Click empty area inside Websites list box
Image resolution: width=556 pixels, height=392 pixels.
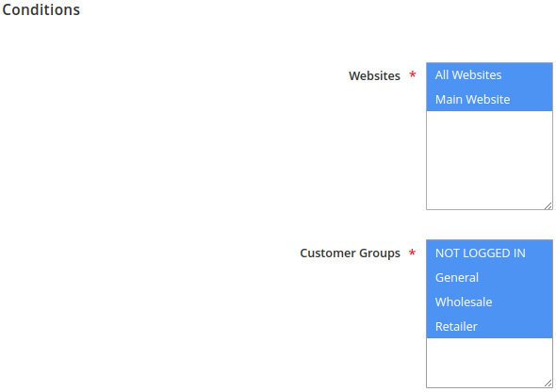point(489,160)
